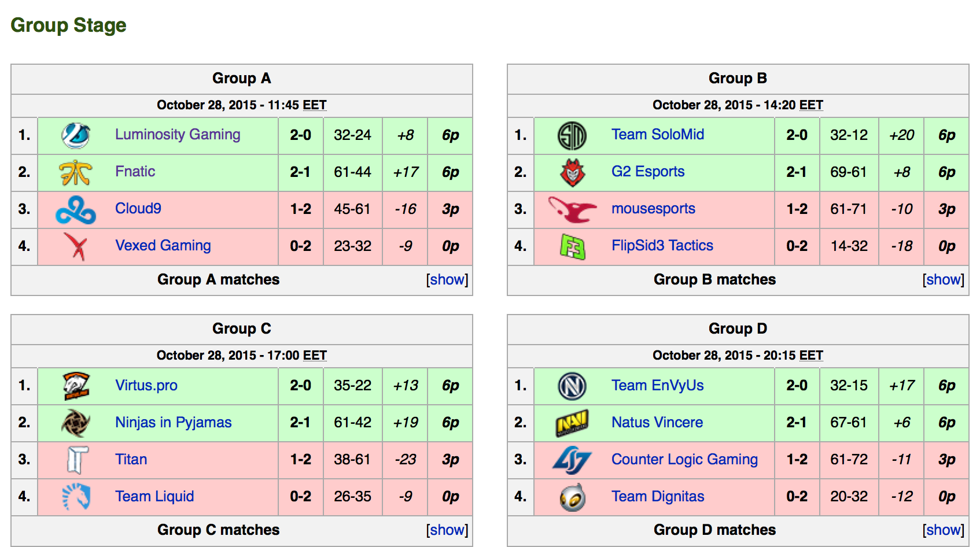Click the Fnatic team logo icon
The image size is (980, 547).
[x=76, y=172]
